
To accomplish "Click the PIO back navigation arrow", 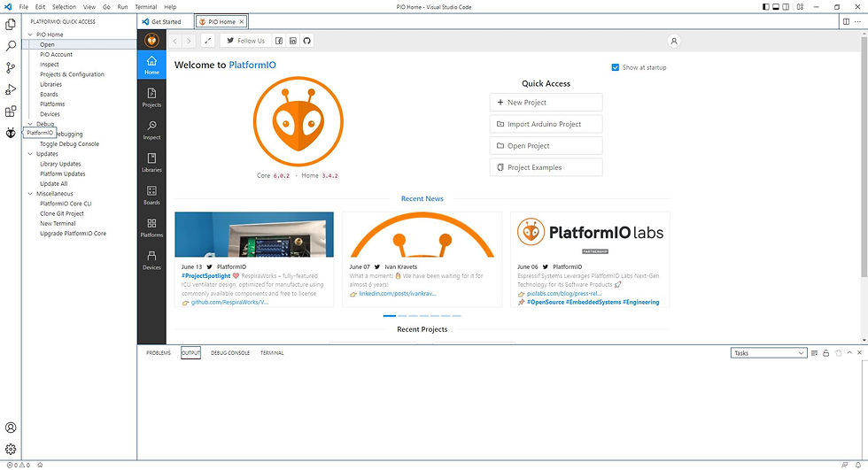I will [x=175, y=41].
